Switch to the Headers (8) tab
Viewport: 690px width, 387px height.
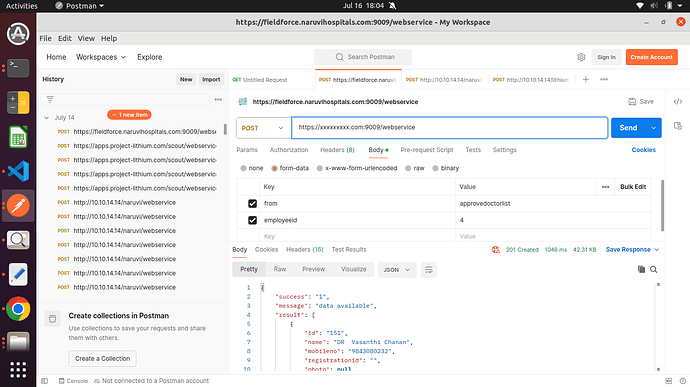point(337,150)
